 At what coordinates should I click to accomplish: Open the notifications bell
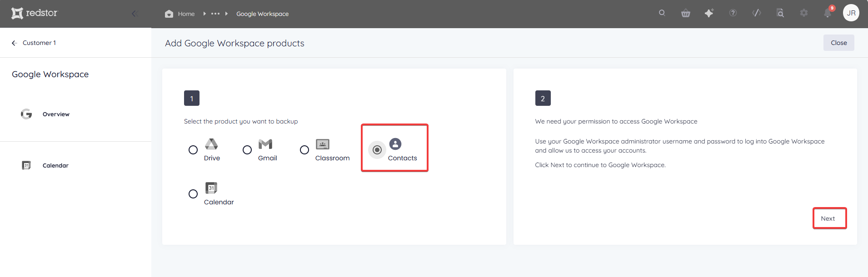828,13
